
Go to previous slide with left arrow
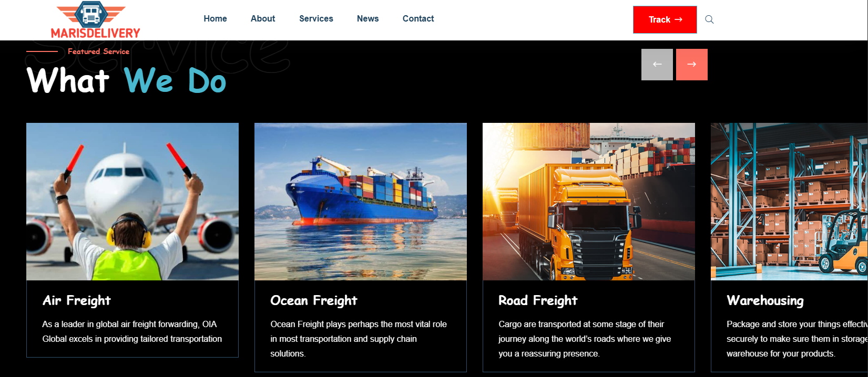point(657,65)
